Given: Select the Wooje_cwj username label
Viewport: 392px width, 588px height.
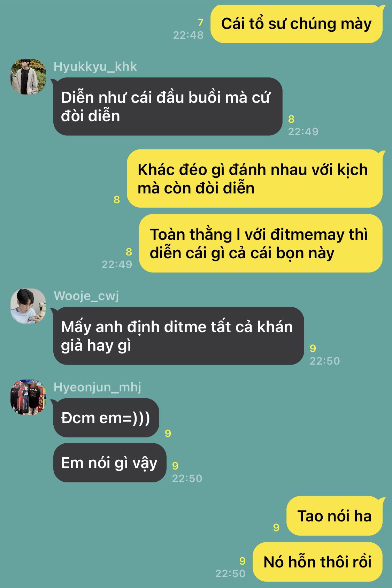Looking at the screenshot, I should point(86,296).
